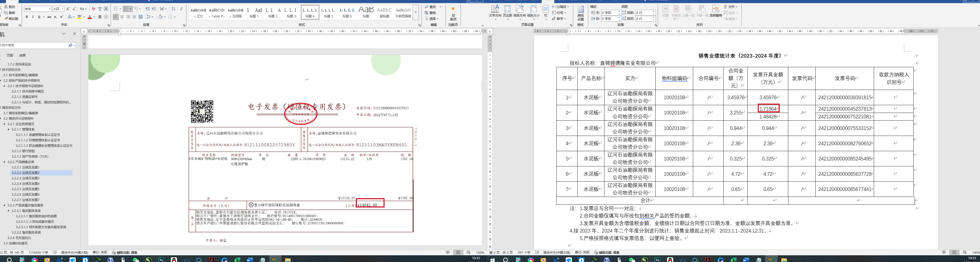Activate the Format Painter (格式刷)

pos(11,18)
